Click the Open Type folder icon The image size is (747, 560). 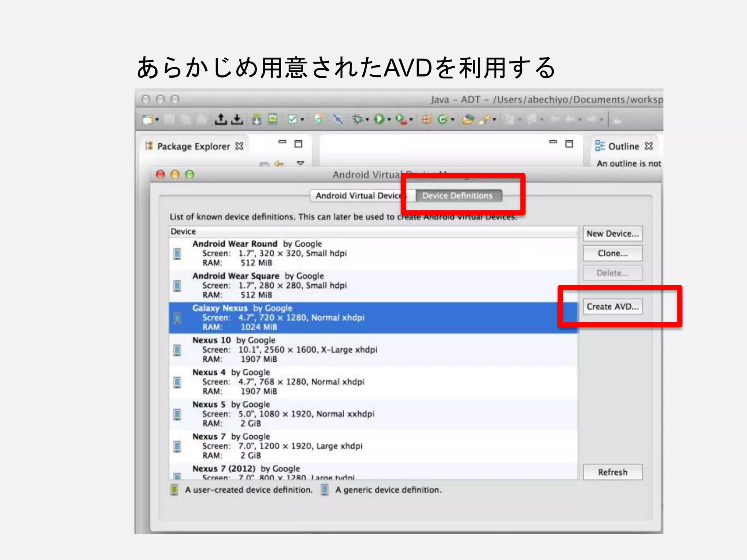[468, 119]
